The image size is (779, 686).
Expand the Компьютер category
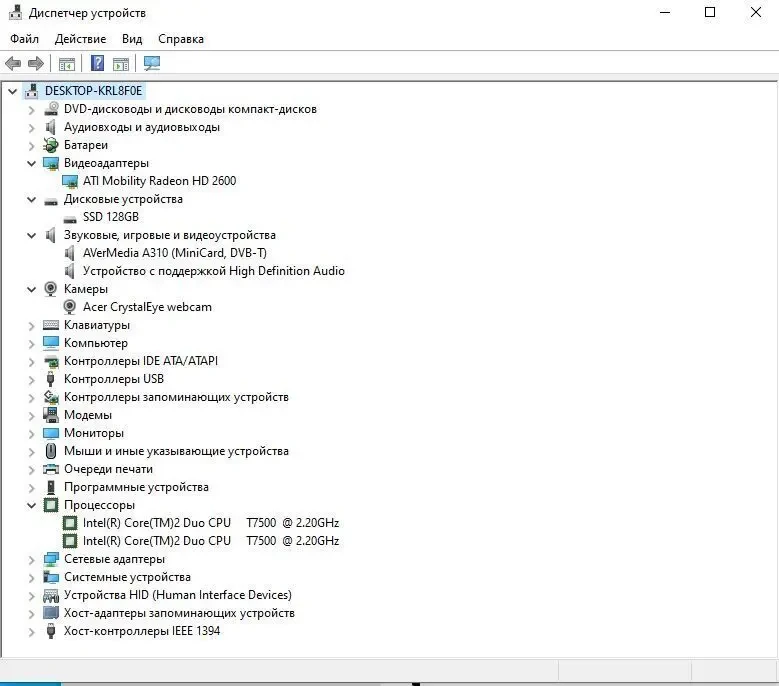pyautogui.click(x=31, y=344)
